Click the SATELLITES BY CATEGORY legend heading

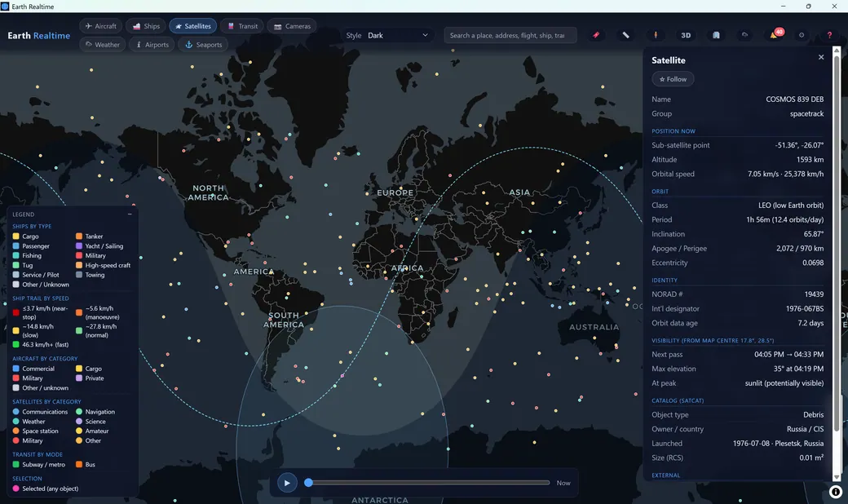[x=46, y=402]
